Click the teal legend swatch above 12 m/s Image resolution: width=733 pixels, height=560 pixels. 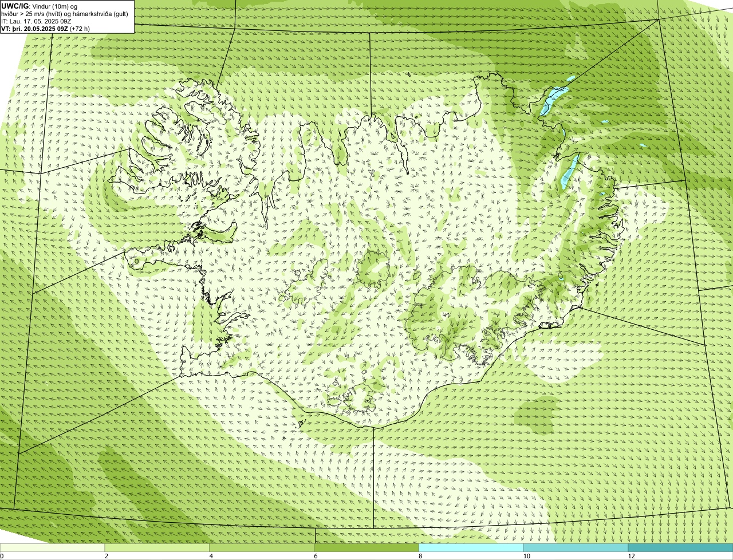(x=681, y=547)
